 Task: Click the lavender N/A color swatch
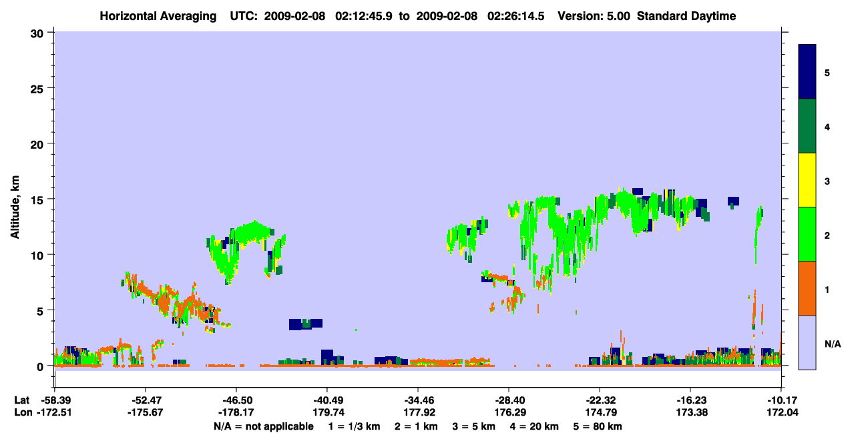807,342
